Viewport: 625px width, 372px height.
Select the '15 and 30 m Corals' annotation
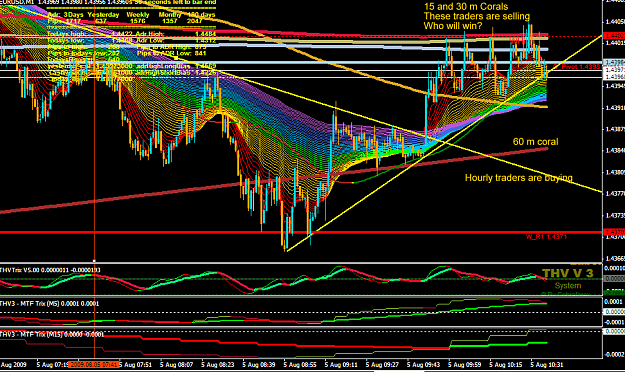point(466,7)
